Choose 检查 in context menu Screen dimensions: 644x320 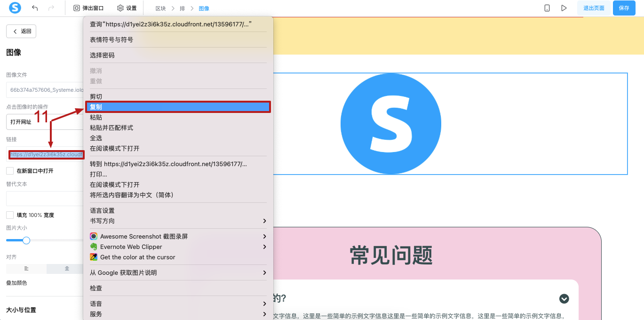178,288
